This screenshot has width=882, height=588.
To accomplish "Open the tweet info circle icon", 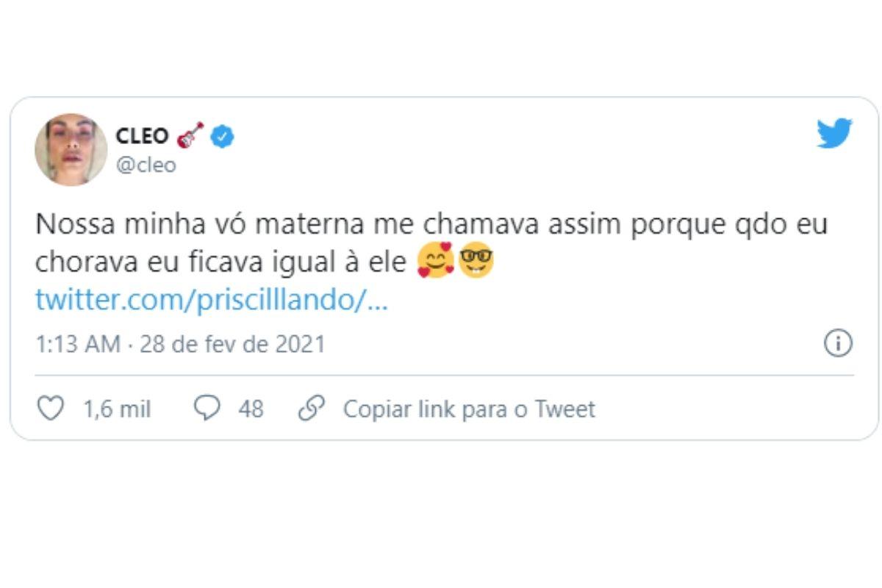I will pos(838,343).
